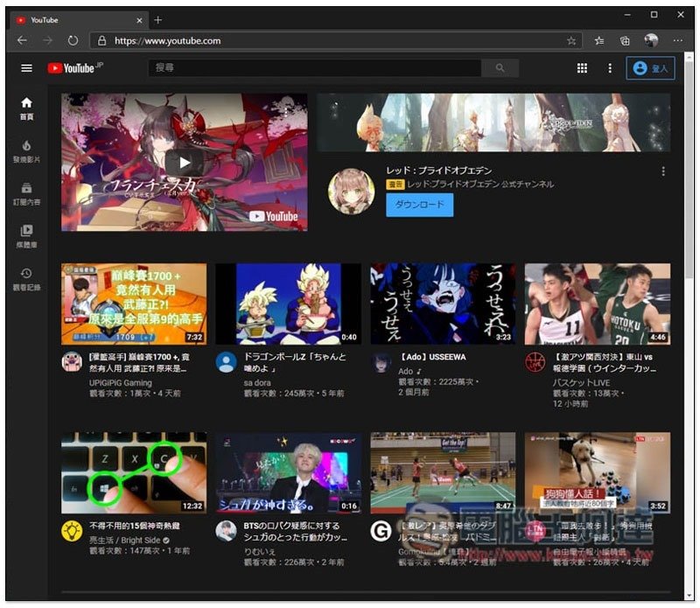Play the featured promo video
This screenshot has width=700, height=608.
184,162
